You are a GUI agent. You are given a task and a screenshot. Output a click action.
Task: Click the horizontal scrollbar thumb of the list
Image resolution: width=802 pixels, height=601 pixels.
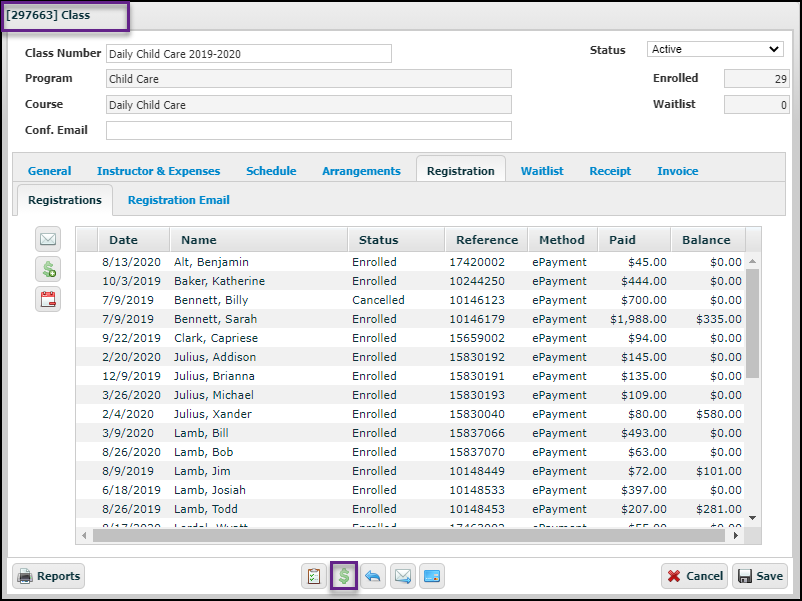[x=409, y=536]
